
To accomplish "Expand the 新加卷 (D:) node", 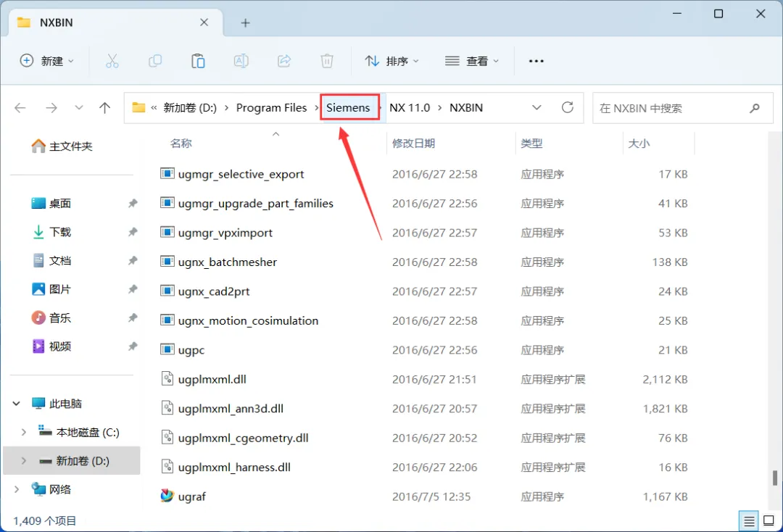I will tap(23, 461).
